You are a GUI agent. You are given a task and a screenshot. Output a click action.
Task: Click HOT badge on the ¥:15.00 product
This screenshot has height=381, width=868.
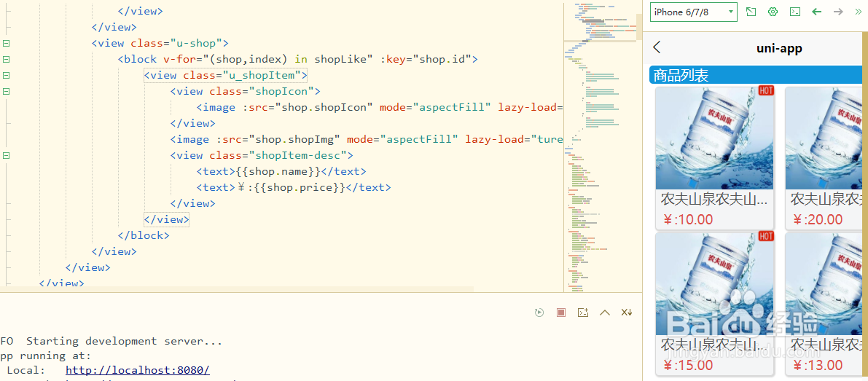[x=765, y=237]
